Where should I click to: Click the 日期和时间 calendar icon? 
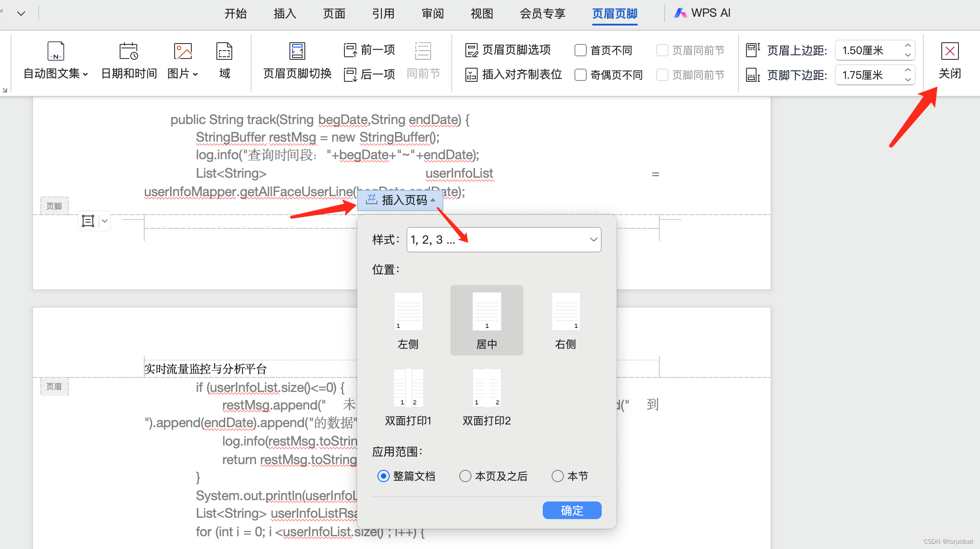point(128,51)
